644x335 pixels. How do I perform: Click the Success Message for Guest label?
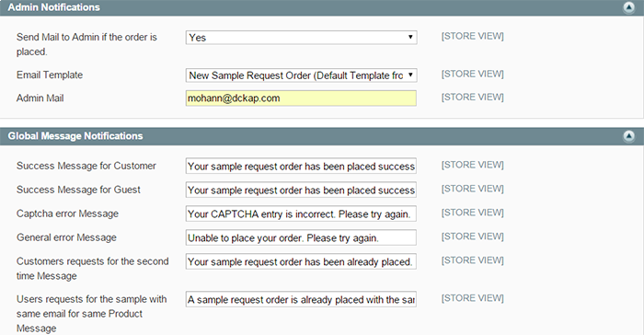click(x=78, y=190)
